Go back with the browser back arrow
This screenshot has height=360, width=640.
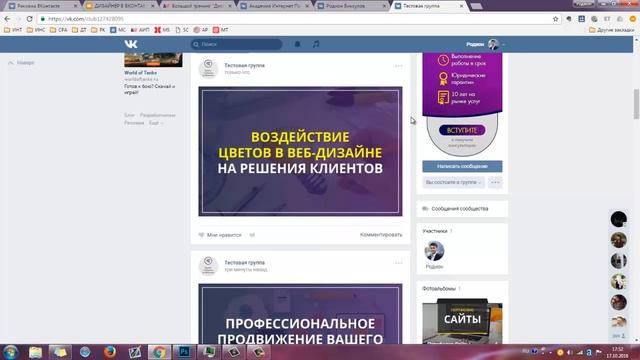(x=7, y=19)
